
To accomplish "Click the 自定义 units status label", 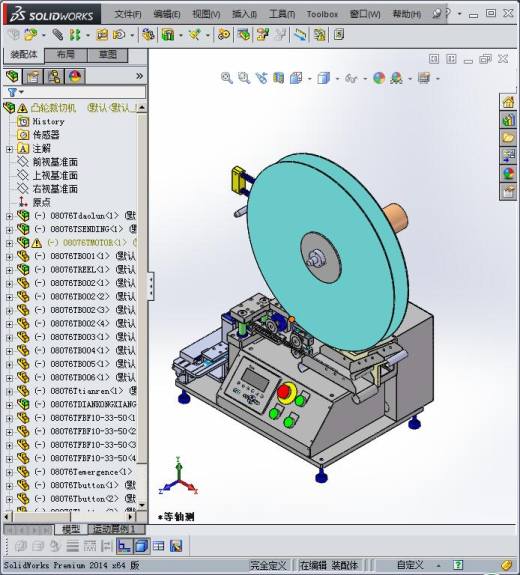I will tap(410, 565).
